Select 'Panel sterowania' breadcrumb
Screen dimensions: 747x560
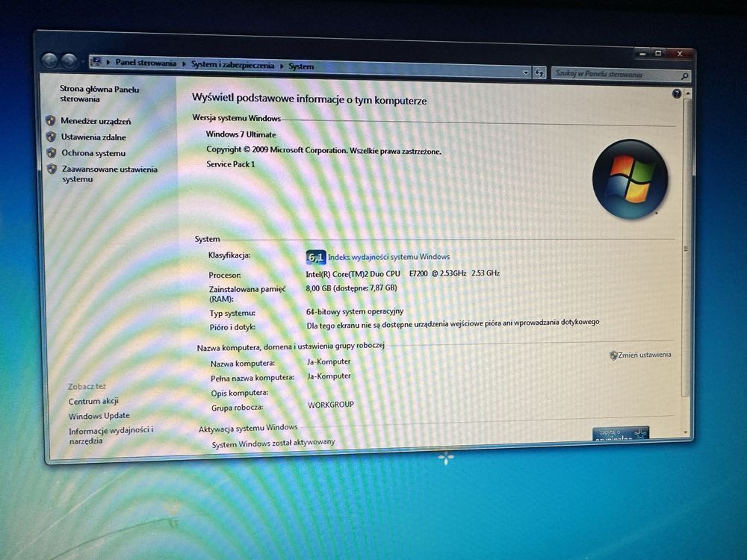pos(146,63)
